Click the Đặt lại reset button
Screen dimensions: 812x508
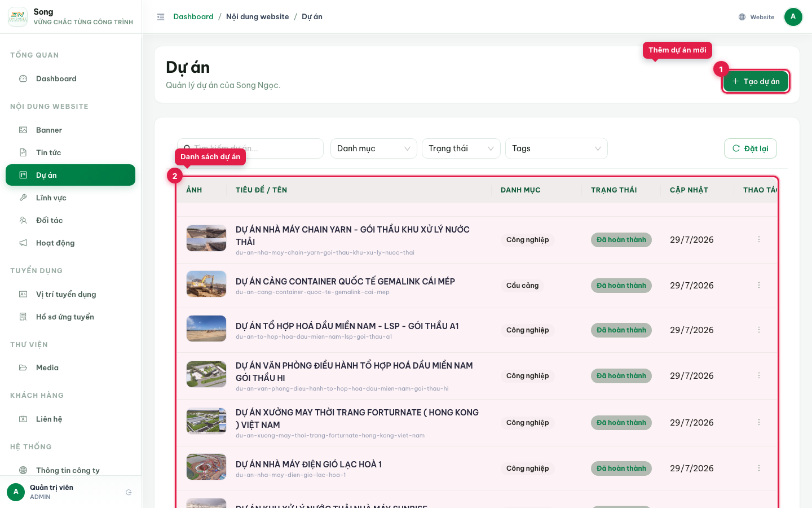[750, 148]
